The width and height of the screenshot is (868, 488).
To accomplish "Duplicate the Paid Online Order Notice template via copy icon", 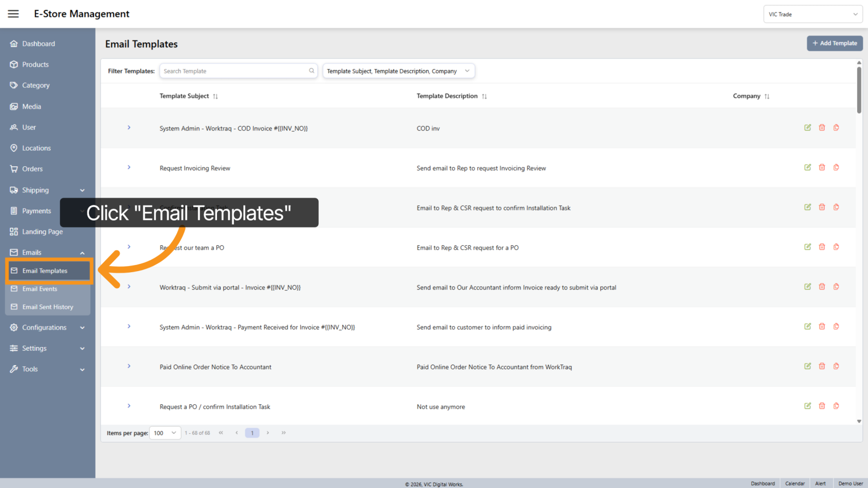I will point(836,366).
